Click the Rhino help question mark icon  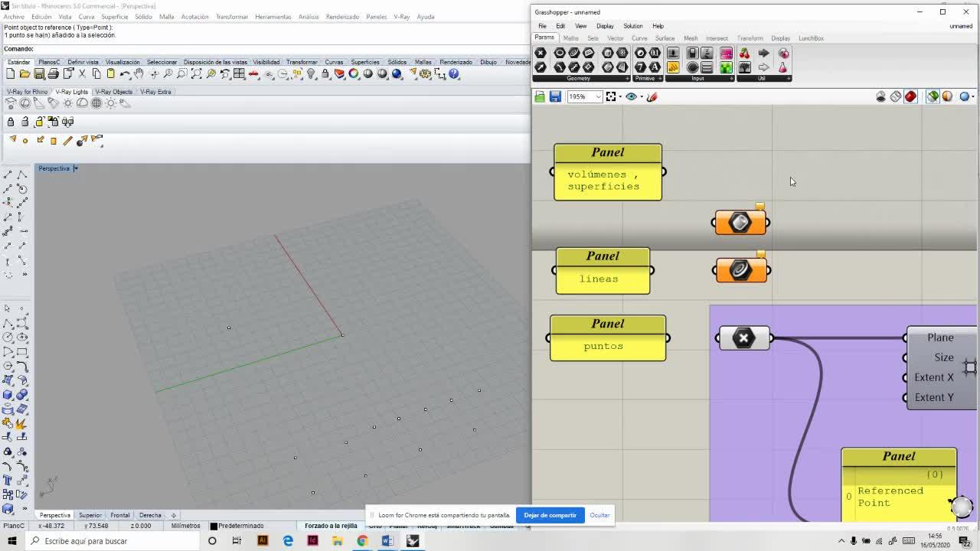coord(454,73)
